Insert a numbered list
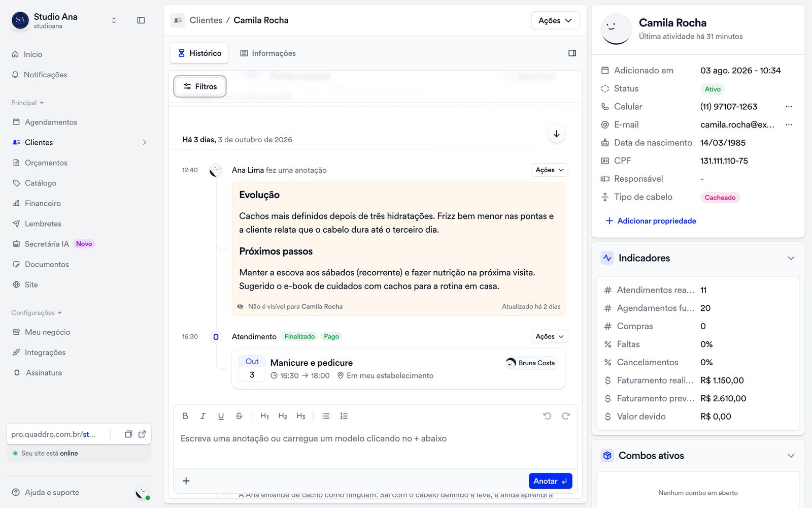 344,416
